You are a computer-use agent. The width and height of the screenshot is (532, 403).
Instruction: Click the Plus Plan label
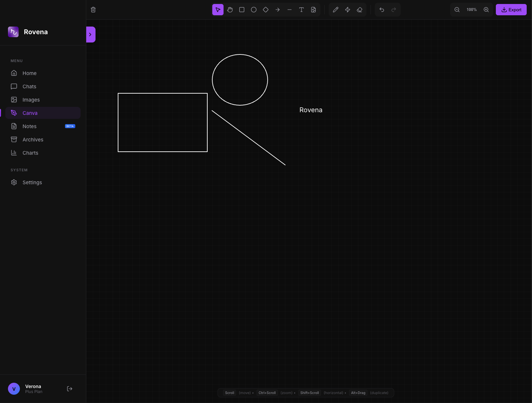click(34, 392)
